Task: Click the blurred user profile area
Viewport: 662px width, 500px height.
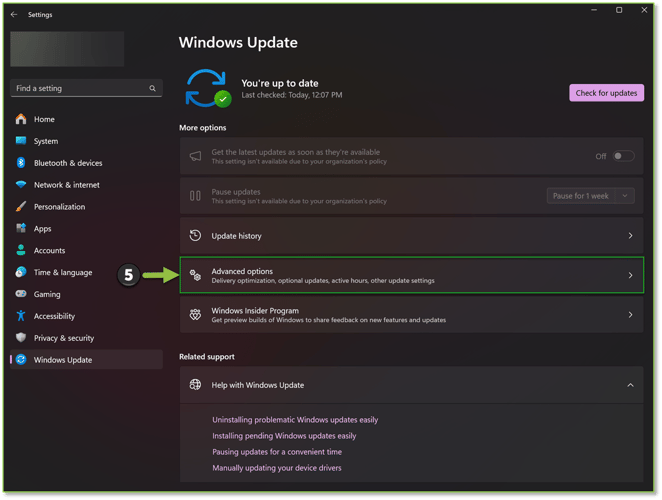Action: [x=67, y=49]
